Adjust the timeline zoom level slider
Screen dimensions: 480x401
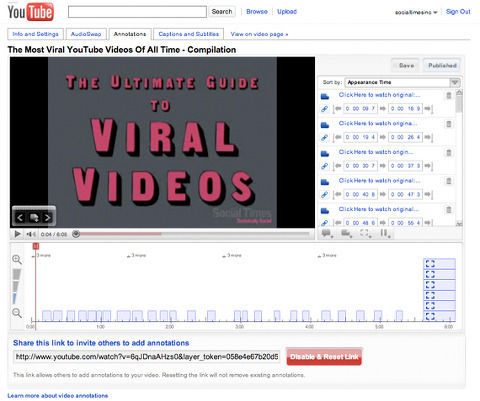[16, 286]
